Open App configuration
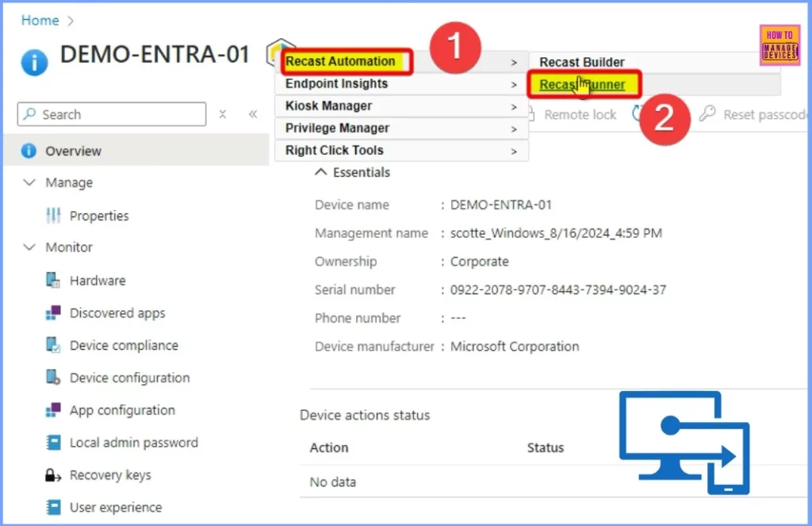This screenshot has height=526, width=812. (122, 410)
